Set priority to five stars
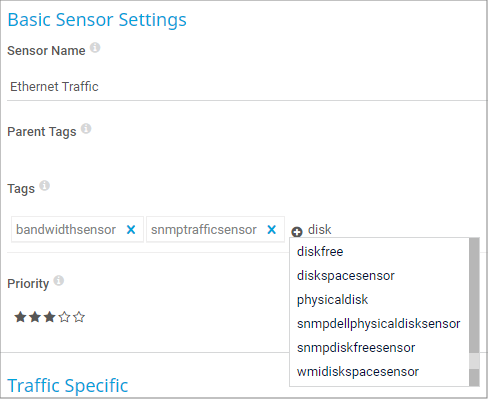This screenshot has width=488, height=399. pos(79,317)
